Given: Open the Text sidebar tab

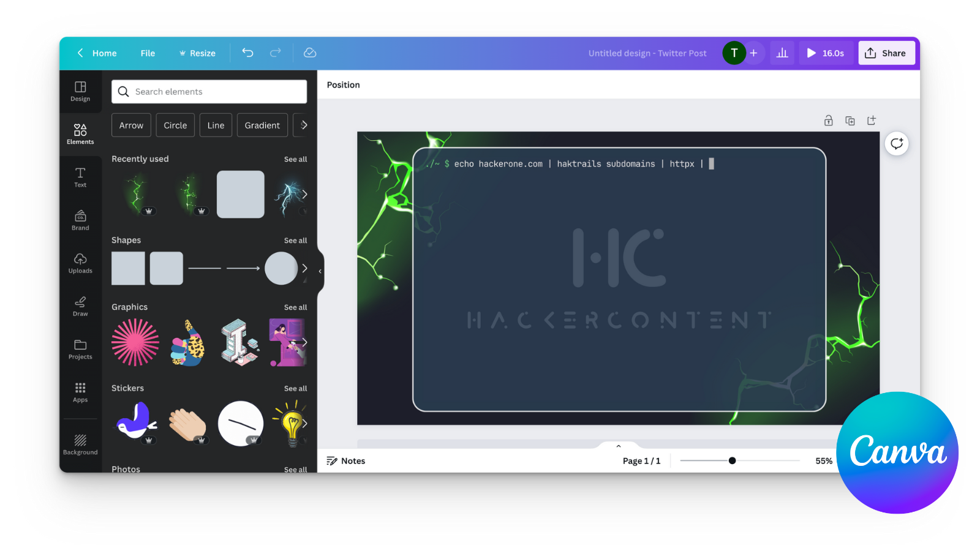Looking at the screenshot, I should point(80,177).
